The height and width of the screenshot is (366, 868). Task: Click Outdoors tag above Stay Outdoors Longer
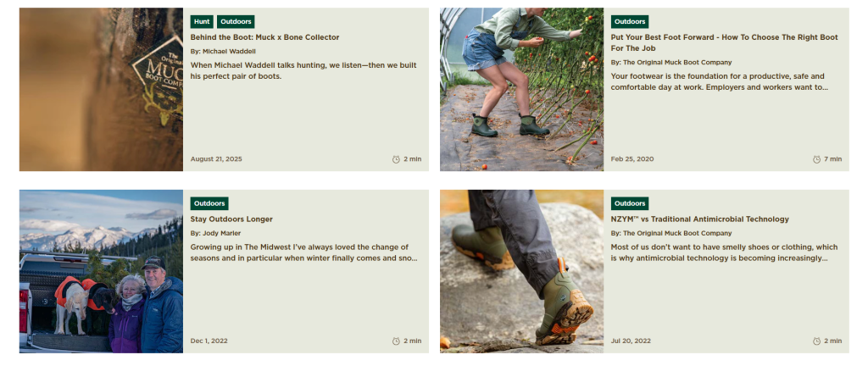click(x=209, y=203)
